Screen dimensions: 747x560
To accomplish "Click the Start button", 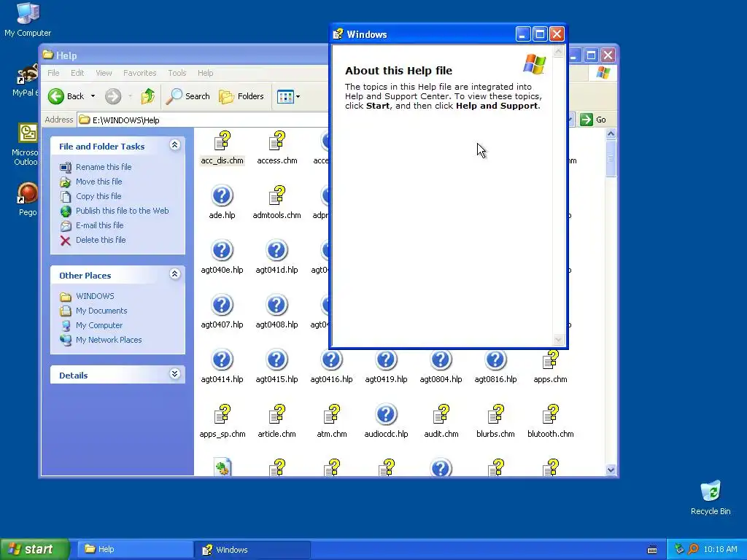I will 35,549.
